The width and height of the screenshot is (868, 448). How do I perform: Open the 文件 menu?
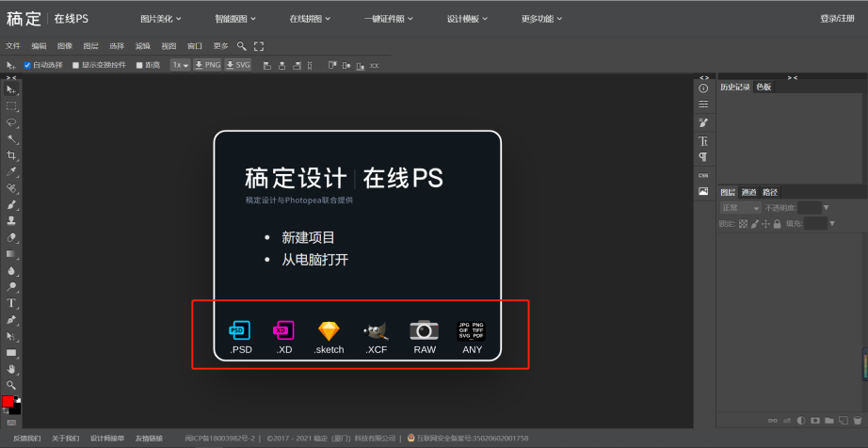coord(13,45)
